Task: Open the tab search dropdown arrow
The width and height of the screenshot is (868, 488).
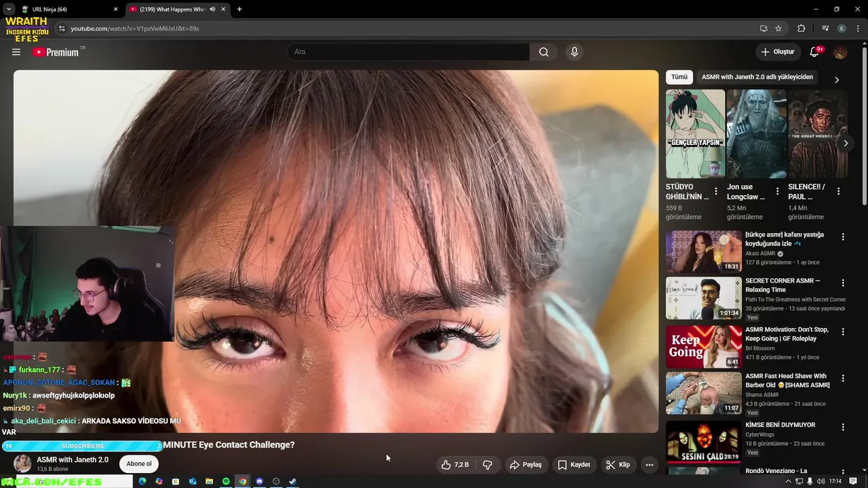Action: [8, 9]
